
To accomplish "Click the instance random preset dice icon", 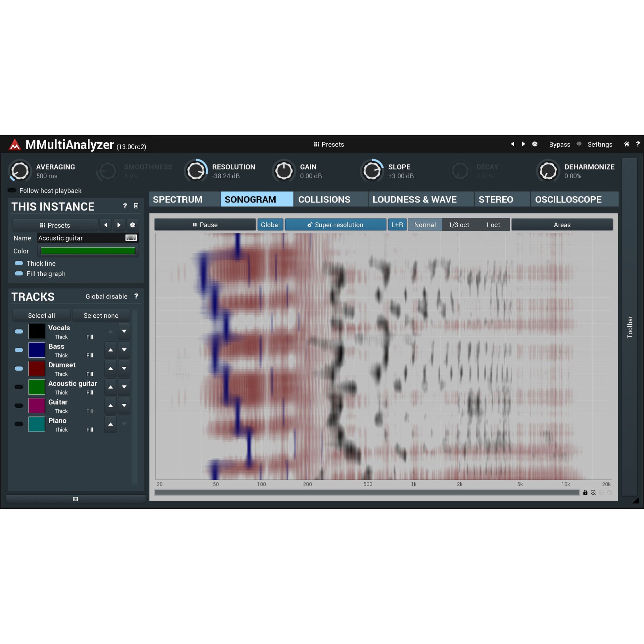I will 133,225.
